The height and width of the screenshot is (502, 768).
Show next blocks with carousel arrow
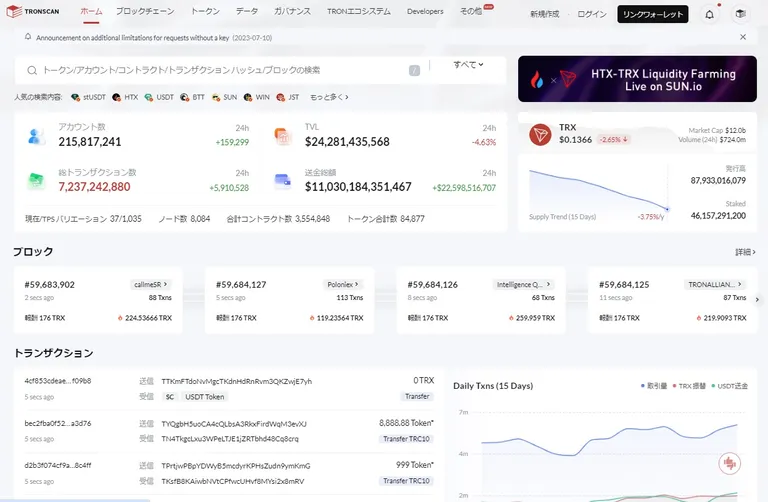tap(757, 300)
